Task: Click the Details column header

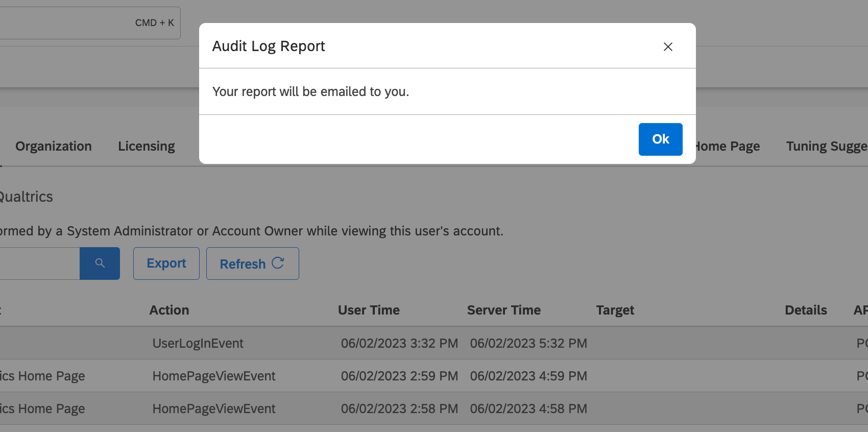Action: 805,310
